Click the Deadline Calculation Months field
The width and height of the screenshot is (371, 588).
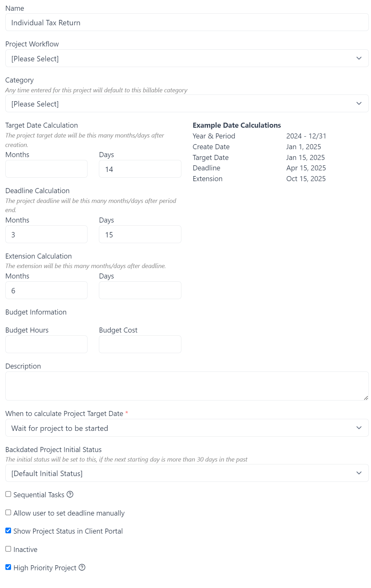tap(46, 234)
